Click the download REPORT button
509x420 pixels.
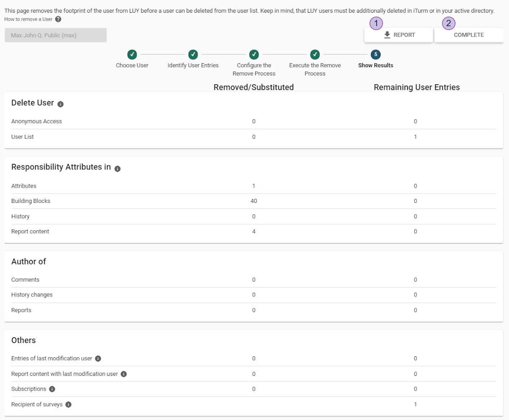(x=398, y=35)
